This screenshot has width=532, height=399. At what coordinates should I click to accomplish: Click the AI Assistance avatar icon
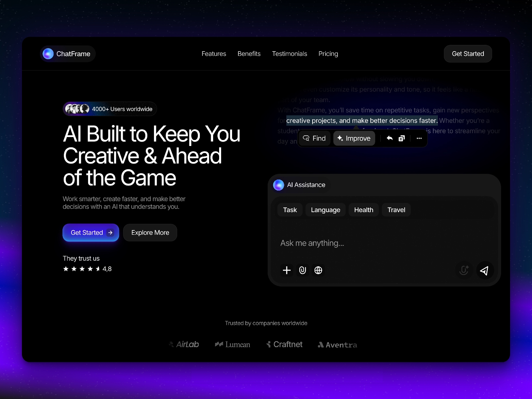pyautogui.click(x=278, y=185)
